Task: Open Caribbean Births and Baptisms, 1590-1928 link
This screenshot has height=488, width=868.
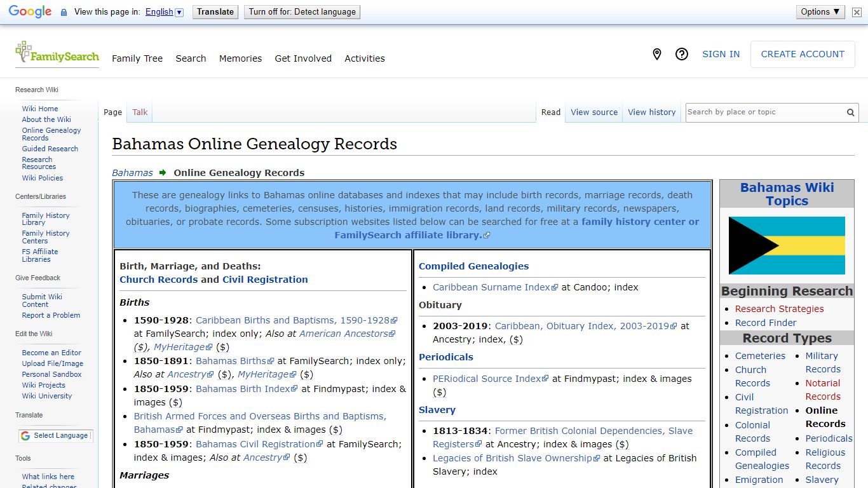Action: (x=296, y=320)
